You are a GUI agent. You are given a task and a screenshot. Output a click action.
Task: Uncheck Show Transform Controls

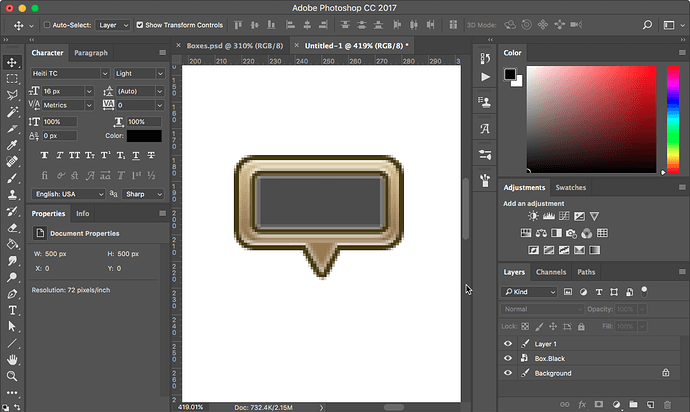coord(138,24)
